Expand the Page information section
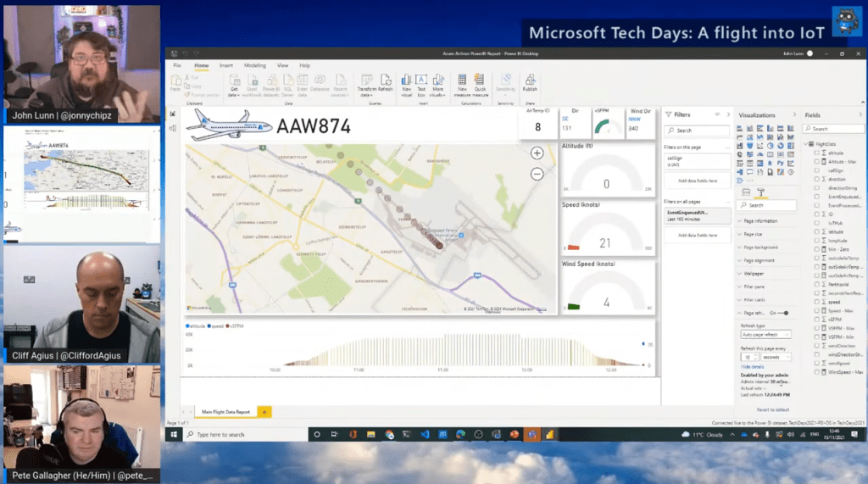868x484 pixels. tap(759, 221)
